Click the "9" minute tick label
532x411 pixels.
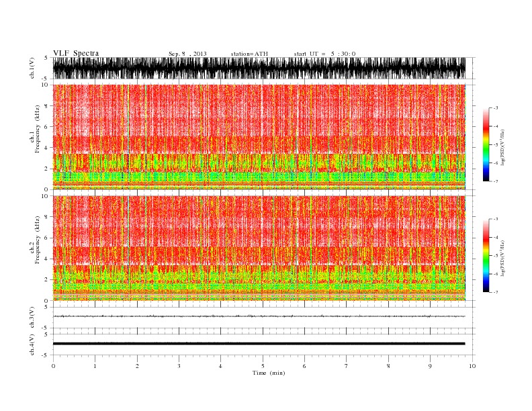pos(430,366)
